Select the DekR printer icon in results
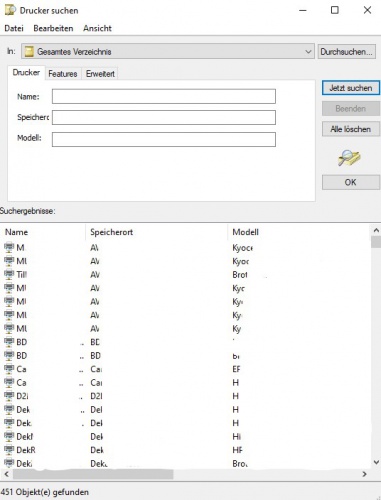Image resolution: width=381 pixels, height=500 pixels. (9, 450)
